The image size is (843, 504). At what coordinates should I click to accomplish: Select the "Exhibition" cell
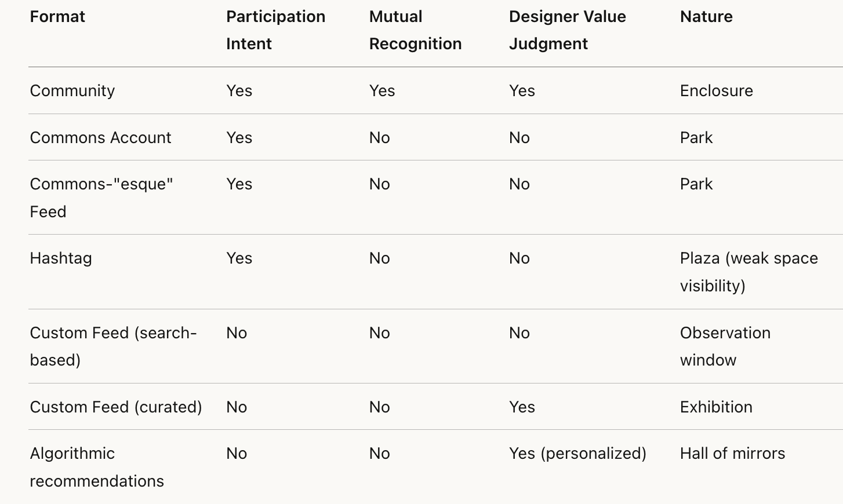[x=716, y=407]
